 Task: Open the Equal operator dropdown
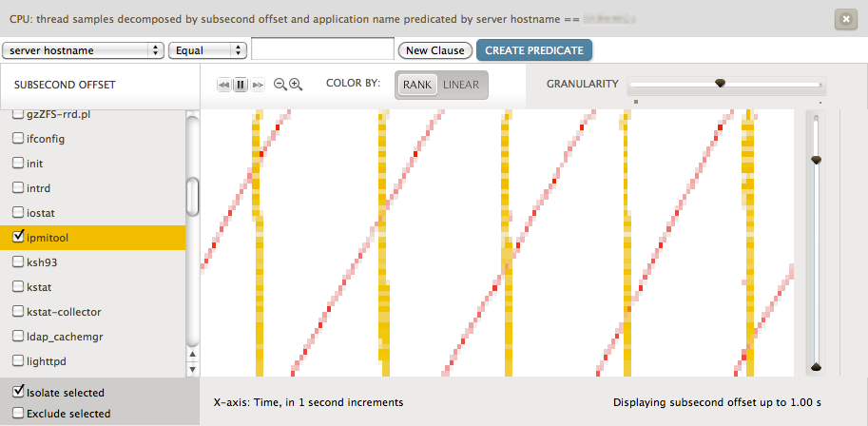[x=207, y=50]
